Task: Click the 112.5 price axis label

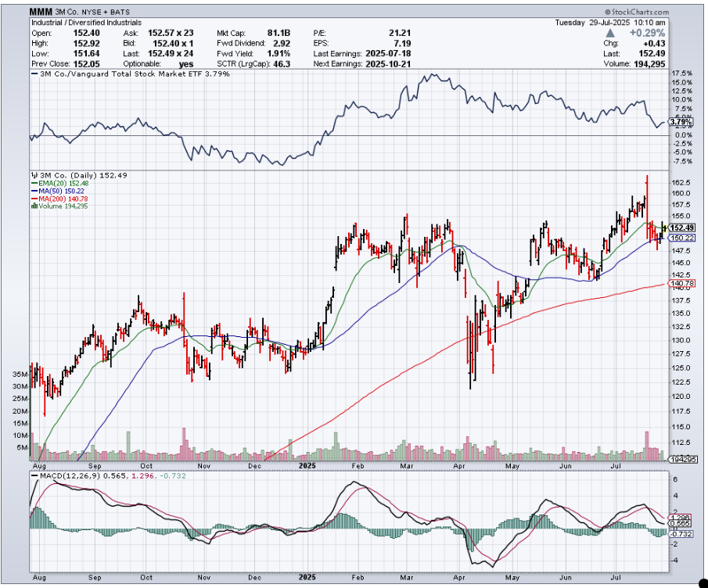Action: tap(682, 443)
